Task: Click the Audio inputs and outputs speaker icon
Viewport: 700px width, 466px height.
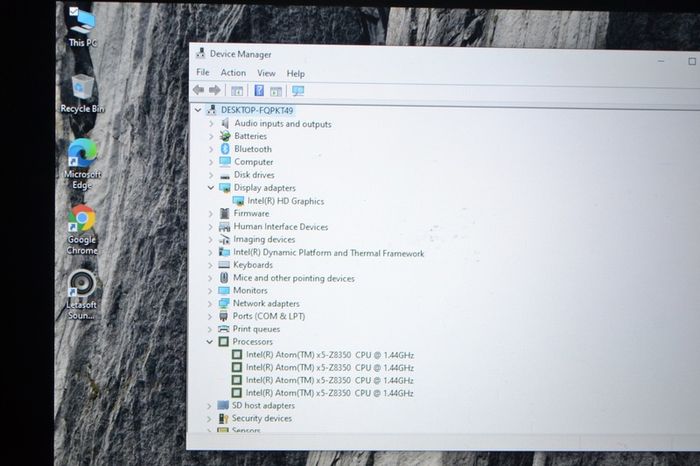Action: pos(225,123)
